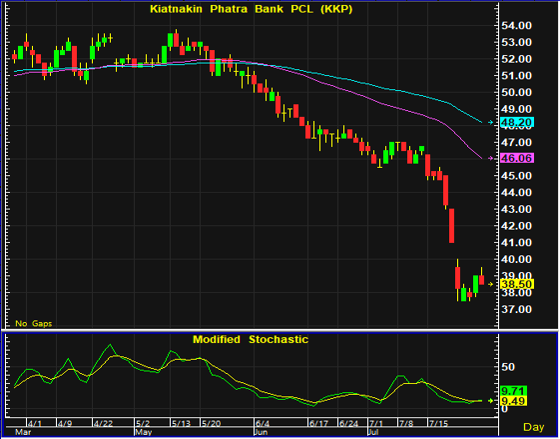560x439 pixels.
Task: Click the 49.00 price axis label
Action: [517, 109]
